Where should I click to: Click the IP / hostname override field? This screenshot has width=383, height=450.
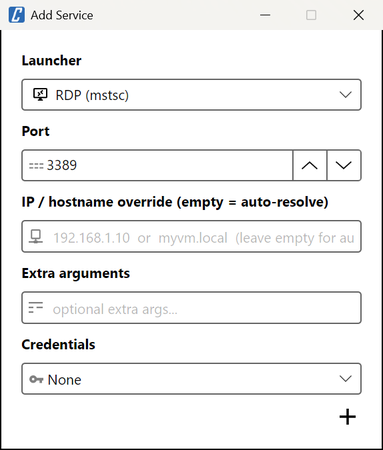[x=191, y=236]
